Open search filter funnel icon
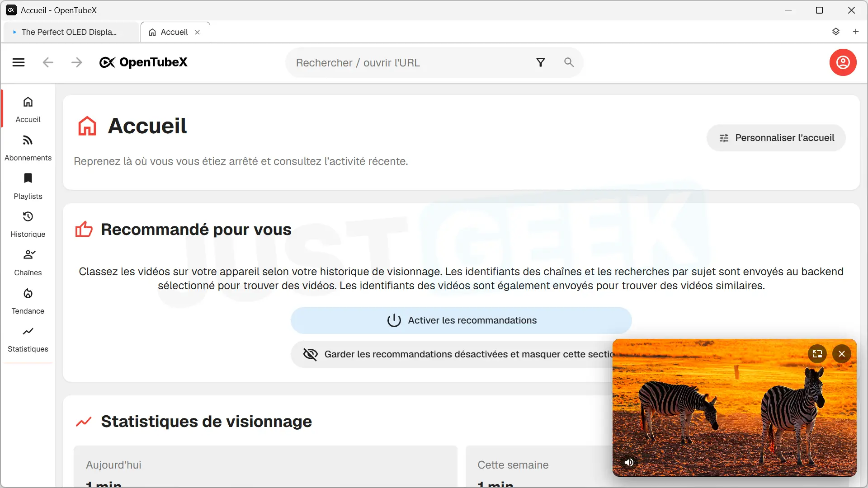Screen dimensions: 868x488 coord(540,62)
